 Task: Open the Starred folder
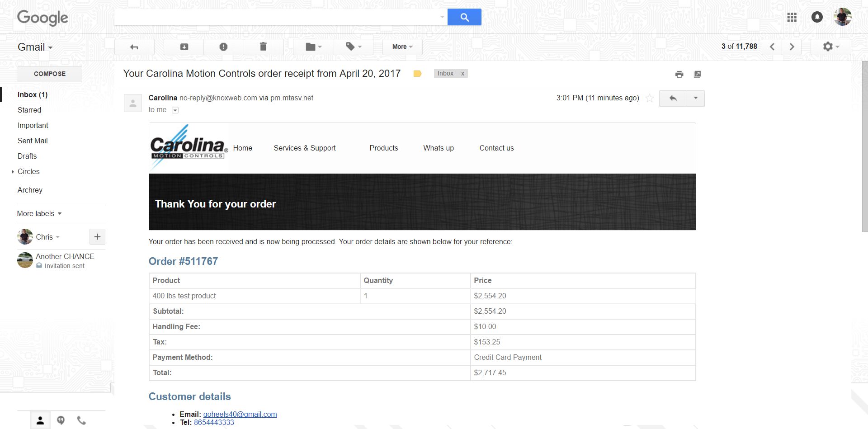point(29,110)
